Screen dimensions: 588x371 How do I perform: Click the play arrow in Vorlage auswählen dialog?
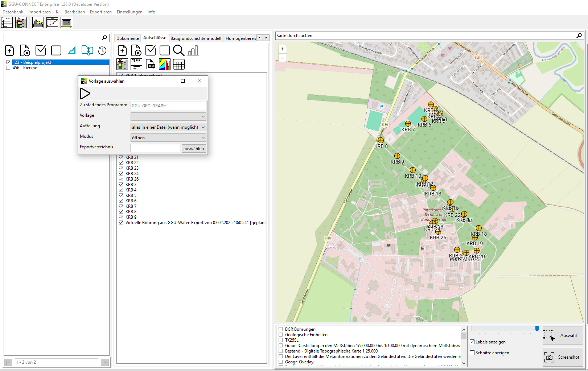coord(85,94)
